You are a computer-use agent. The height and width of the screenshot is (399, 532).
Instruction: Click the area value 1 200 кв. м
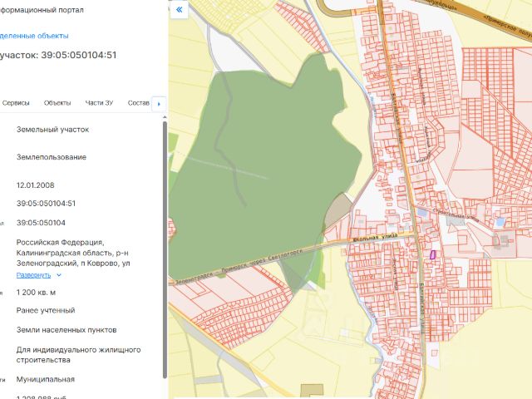click(36, 293)
